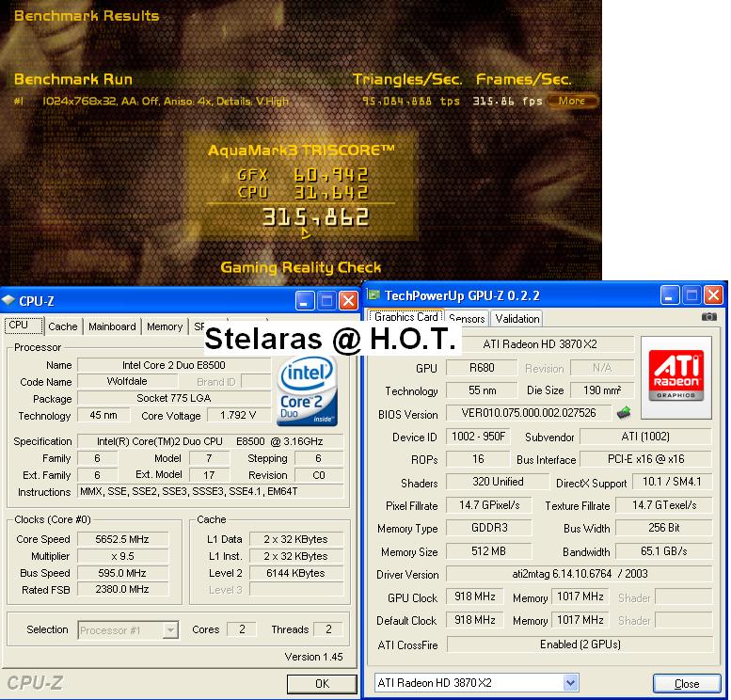Minimize the CPU-Z window

click(305, 301)
